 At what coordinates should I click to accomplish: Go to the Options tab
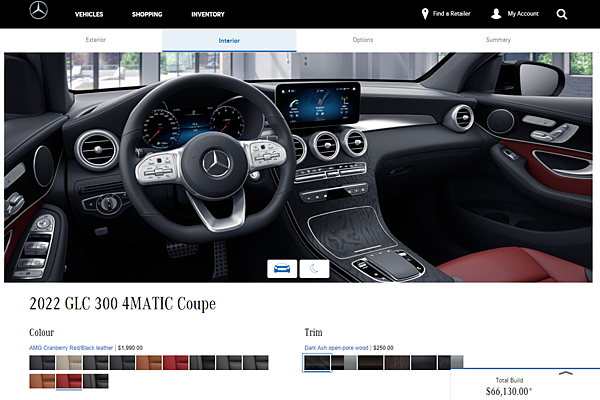tap(363, 40)
